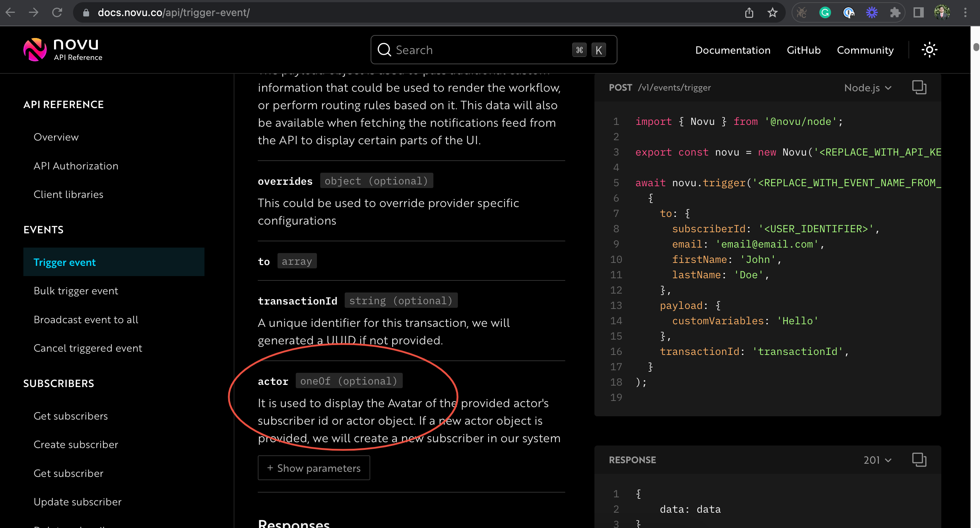Open the Community menu item

tap(865, 50)
